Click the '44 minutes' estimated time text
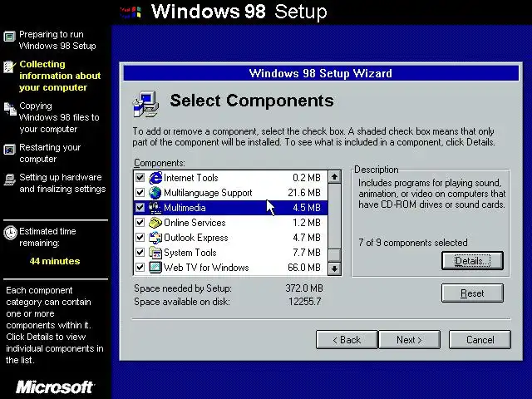The width and height of the screenshot is (532, 399). point(55,261)
